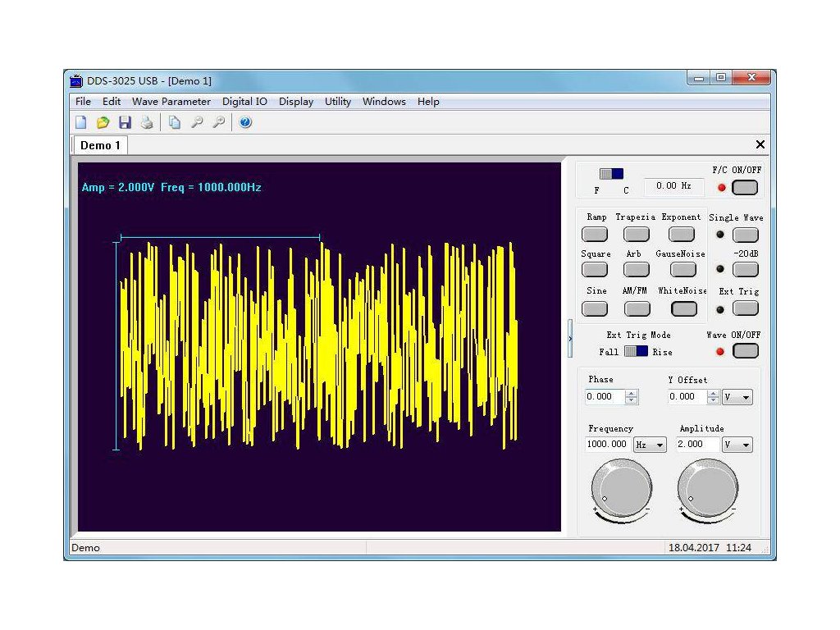This screenshot has height=630, width=840.
Task: Select the Sine waveform button
Action: [x=595, y=308]
